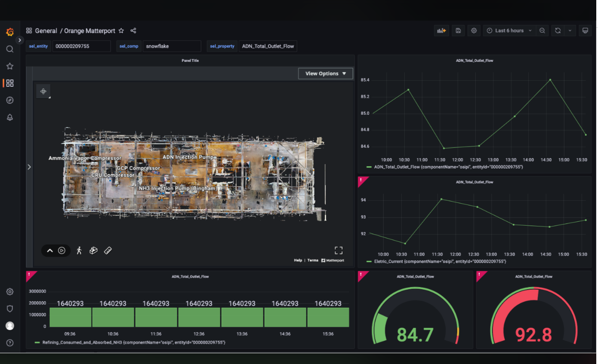This screenshot has width=598, height=364.
Task: Click the Matterport logo link
Action: tap(333, 260)
